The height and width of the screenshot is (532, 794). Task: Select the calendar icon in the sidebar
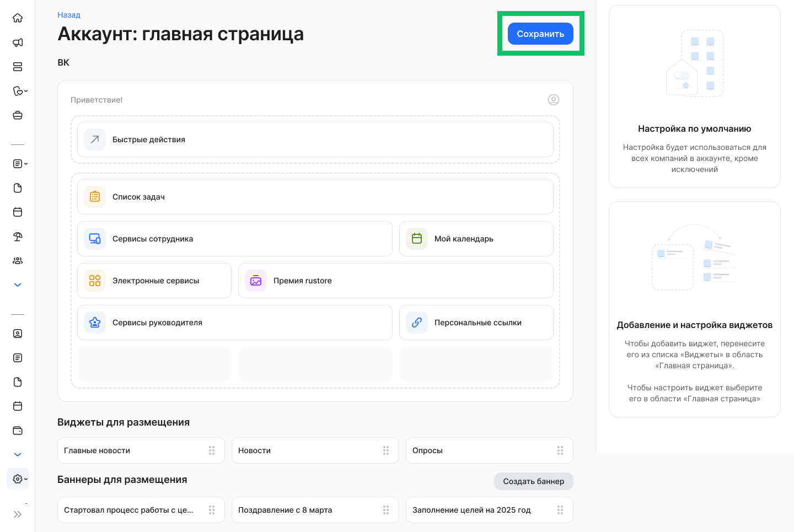click(18, 212)
